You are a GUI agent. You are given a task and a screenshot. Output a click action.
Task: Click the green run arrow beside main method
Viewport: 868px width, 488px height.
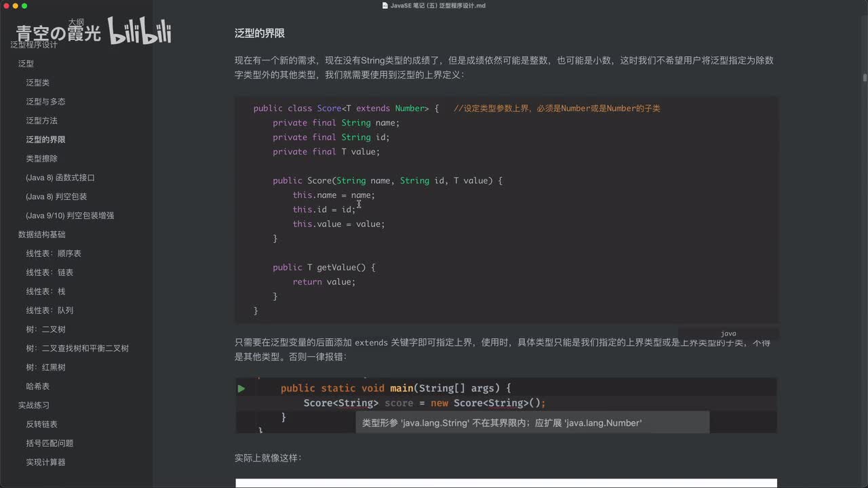pos(241,388)
